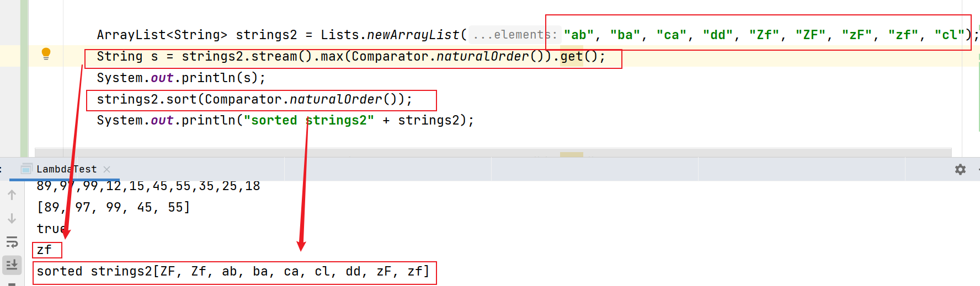
Task: Click the 'true' console output line
Action: coord(52,229)
